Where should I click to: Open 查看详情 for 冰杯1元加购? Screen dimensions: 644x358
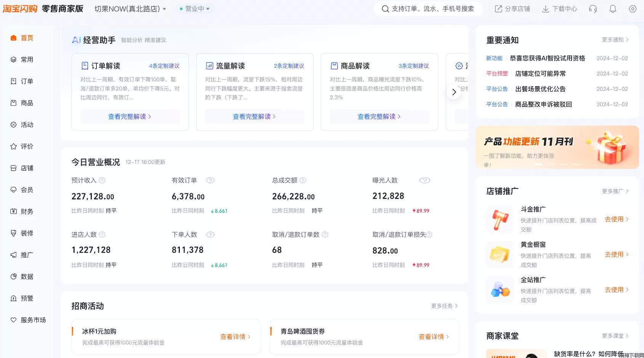235,337
